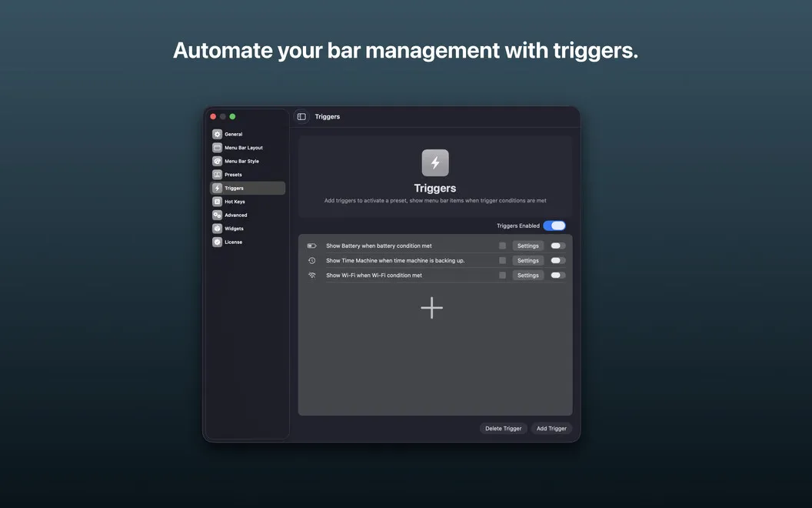
Task: Select the Menu Bar Style label
Action: tap(242, 161)
